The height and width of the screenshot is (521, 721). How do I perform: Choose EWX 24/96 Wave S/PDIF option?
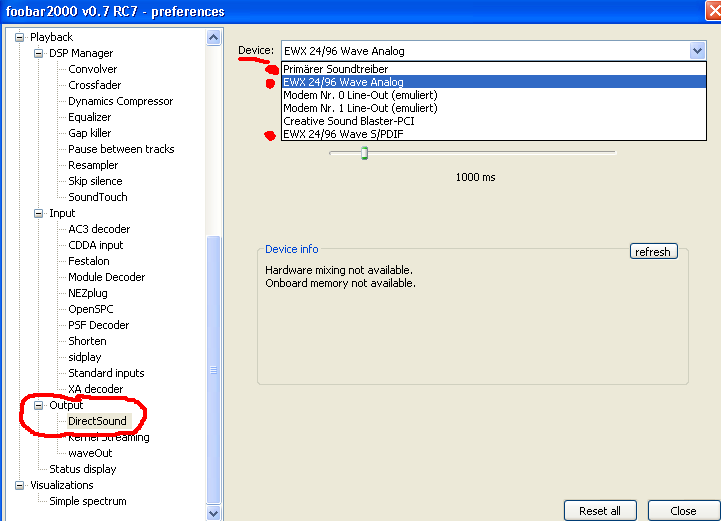[x=494, y=134]
